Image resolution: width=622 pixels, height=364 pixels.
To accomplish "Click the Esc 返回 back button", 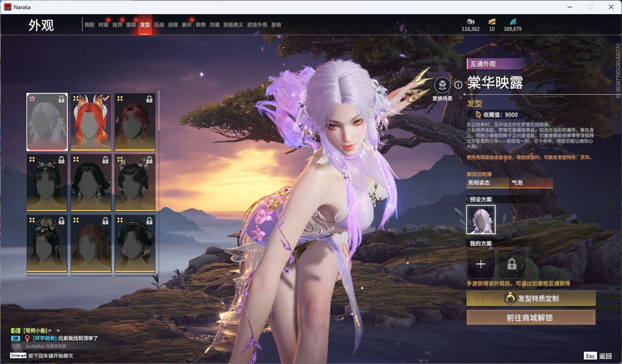I will coord(598,355).
